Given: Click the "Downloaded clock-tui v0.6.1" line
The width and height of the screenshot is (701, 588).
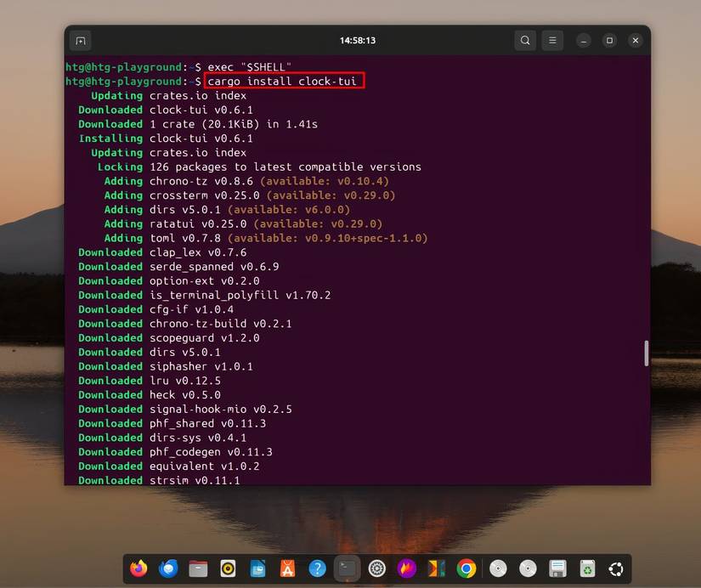Looking at the screenshot, I should 166,110.
